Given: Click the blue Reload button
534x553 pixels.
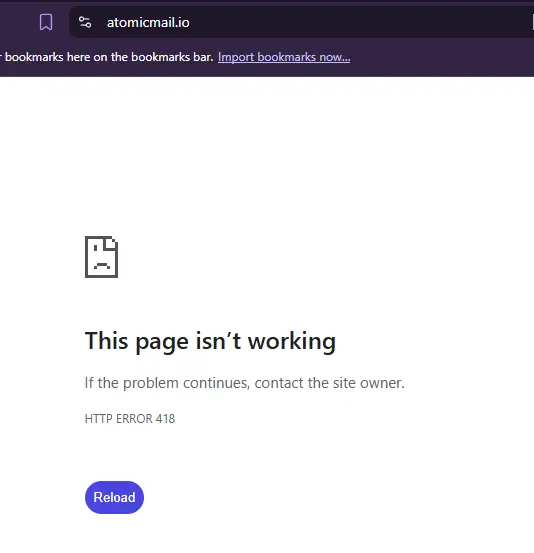Looking at the screenshot, I should 114,497.
